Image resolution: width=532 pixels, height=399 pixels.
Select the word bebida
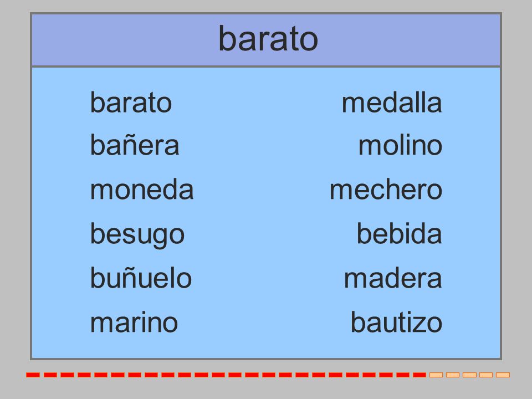tap(399, 234)
